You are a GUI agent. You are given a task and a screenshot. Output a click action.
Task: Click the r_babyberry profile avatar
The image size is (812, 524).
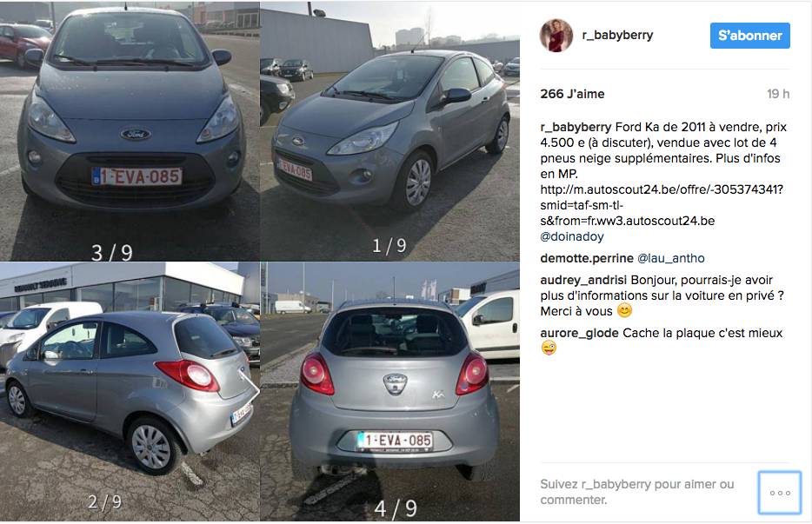(x=556, y=36)
